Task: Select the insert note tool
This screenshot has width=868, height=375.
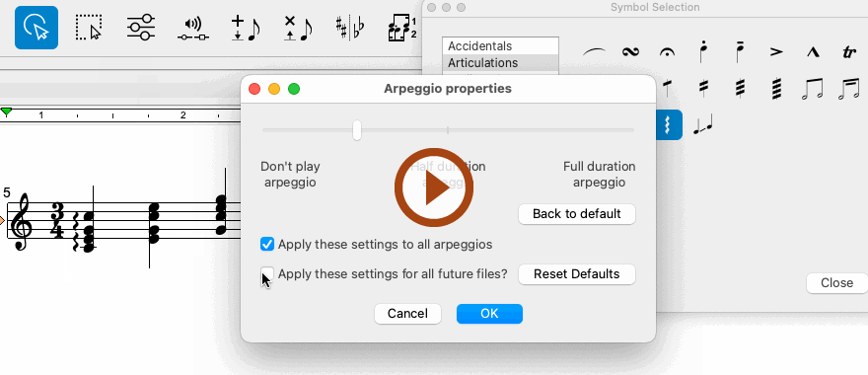Action: pyautogui.click(x=246, y=29)
